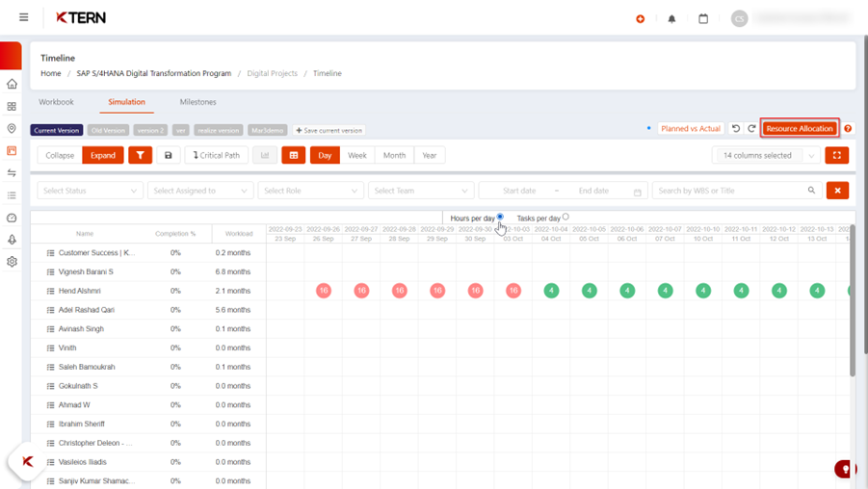Select Old Version tag
Screen dimensions: 868x489
tap(108, 131)
